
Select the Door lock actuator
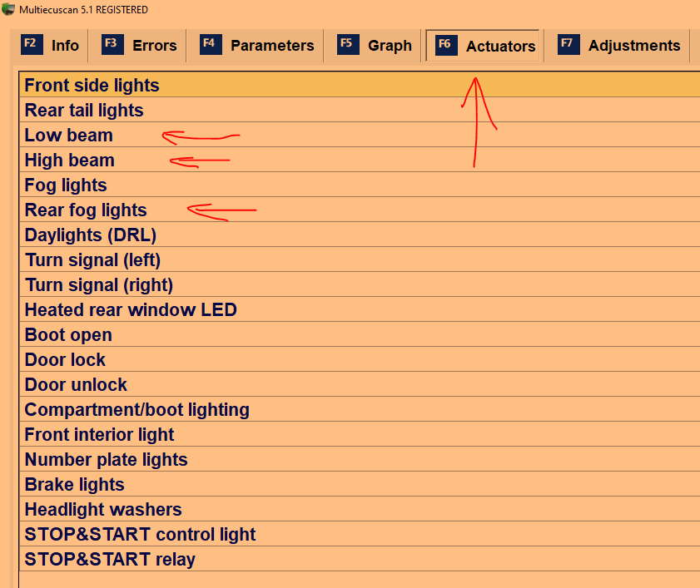click(x=65, y=359)
